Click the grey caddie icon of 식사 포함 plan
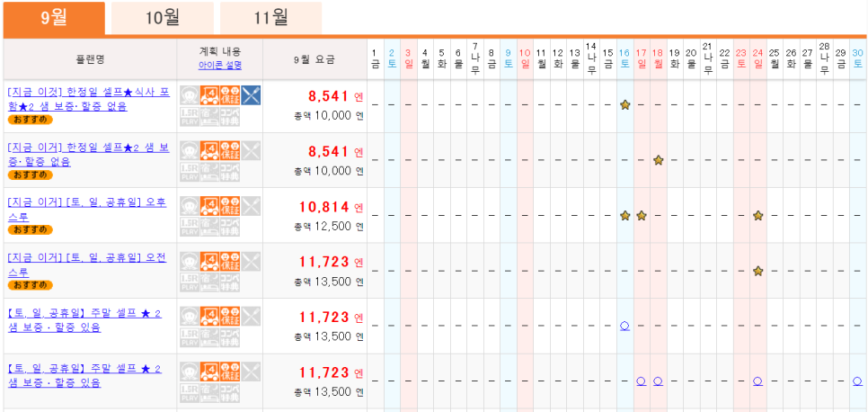The height and width of the screenshot is (412, 868). 190,95
